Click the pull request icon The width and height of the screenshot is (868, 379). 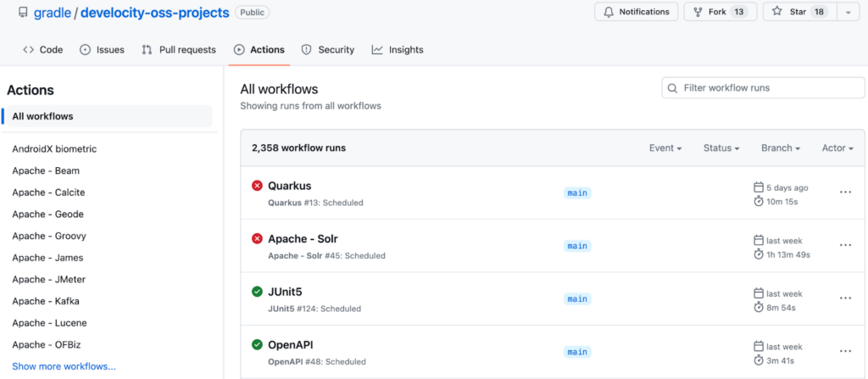point(147,50)
